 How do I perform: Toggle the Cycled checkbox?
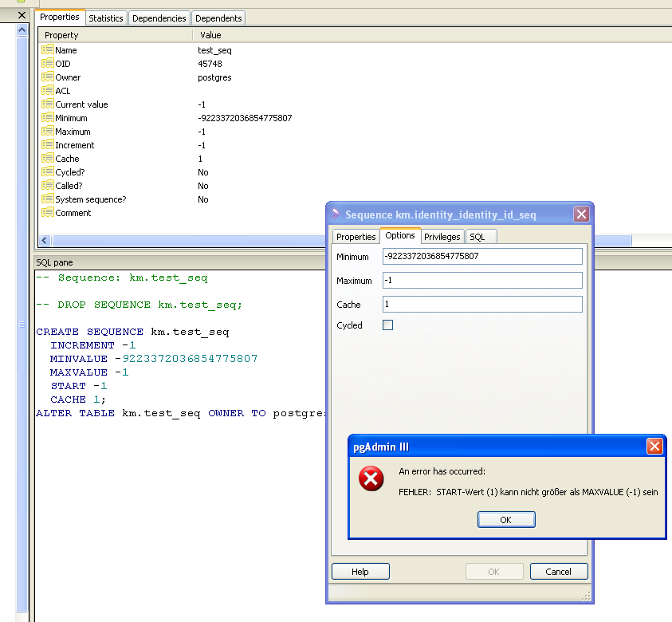pyautogui.click(x=388, y=325)
